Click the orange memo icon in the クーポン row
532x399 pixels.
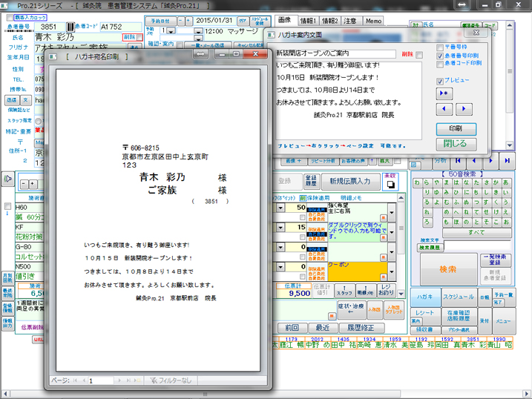coord(383,277)
